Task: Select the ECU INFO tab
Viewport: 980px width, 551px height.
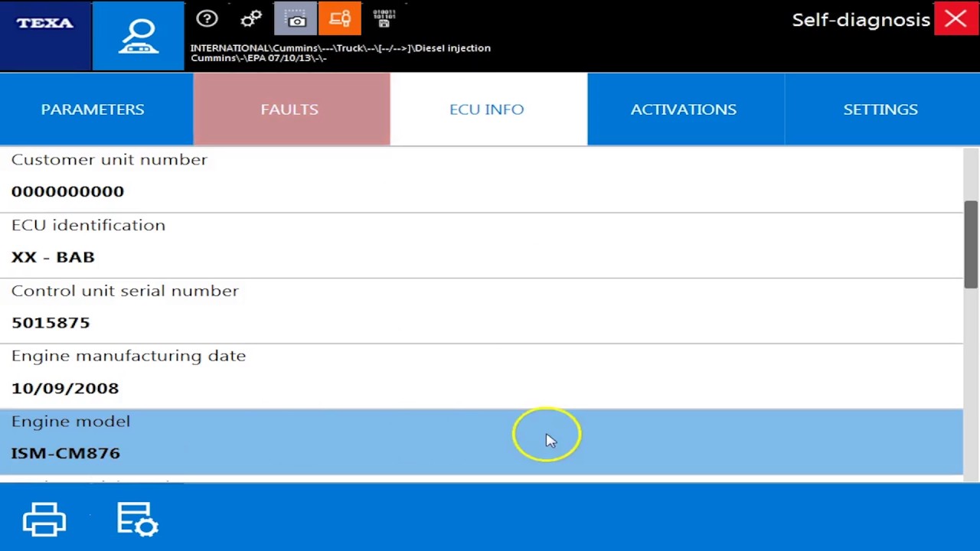Action: [488, 109]
